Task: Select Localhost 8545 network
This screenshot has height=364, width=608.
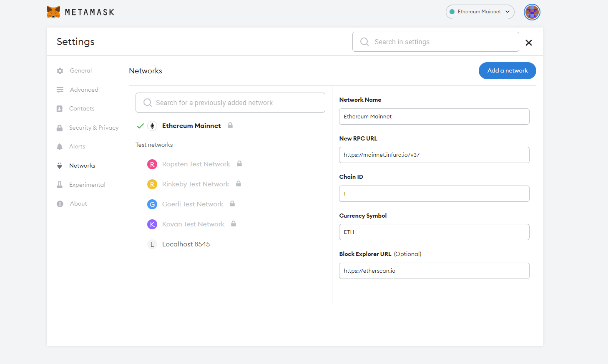Action: (186, 244)
